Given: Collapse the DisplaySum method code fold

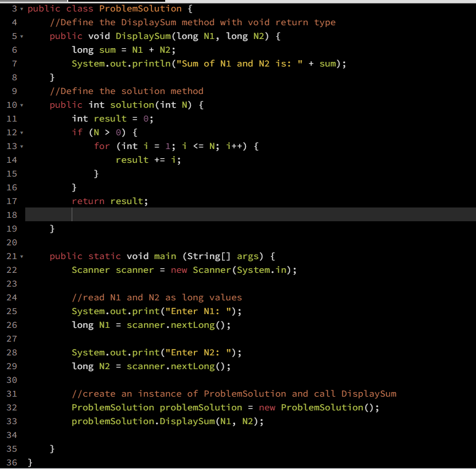Looking at the screenshot, I should coord(22,36).
